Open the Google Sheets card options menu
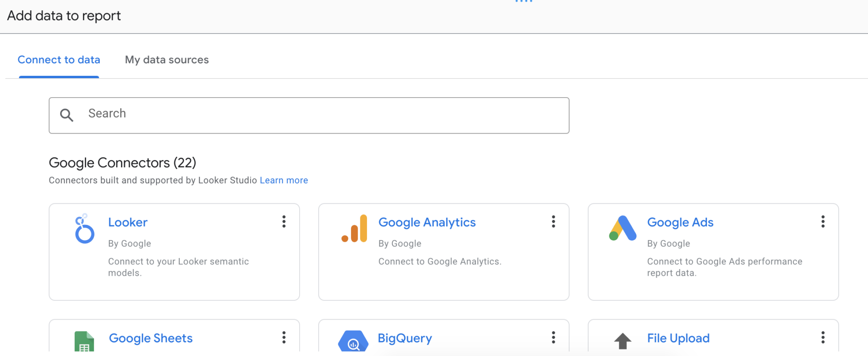The image size is (868, 356). click(284, 337)
